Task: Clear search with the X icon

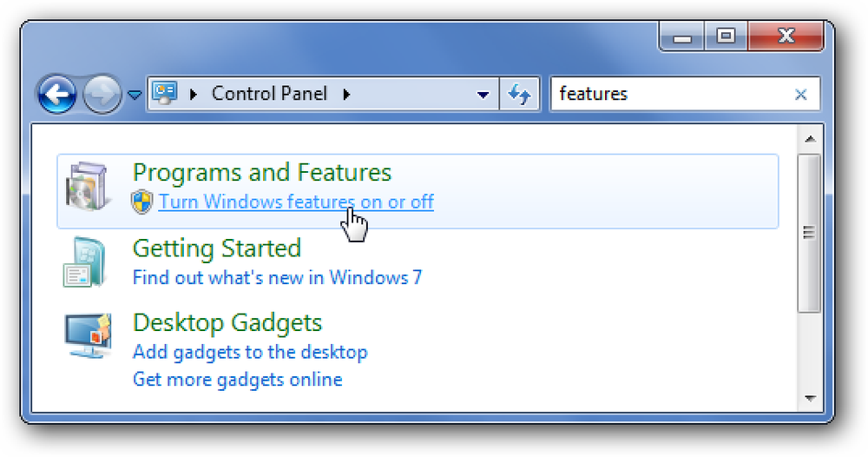Action: (800, 95)
